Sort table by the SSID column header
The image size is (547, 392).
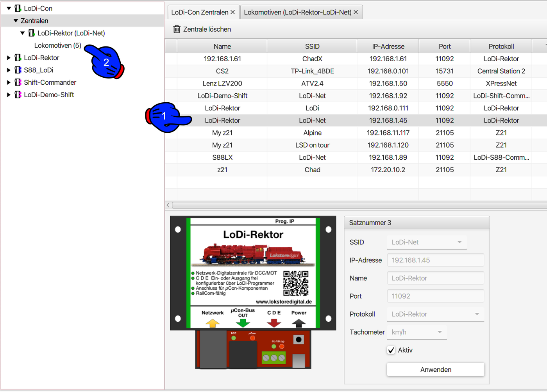tap(312, 46)
